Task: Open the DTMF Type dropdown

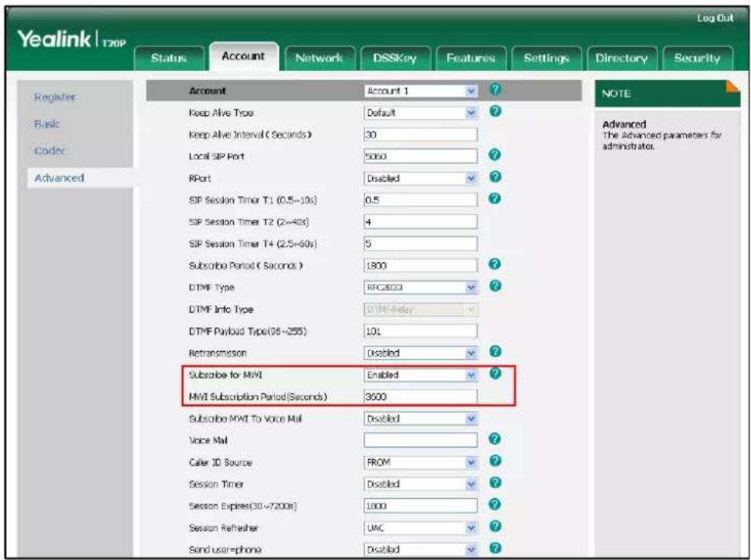Action: [x=421, y=288]
